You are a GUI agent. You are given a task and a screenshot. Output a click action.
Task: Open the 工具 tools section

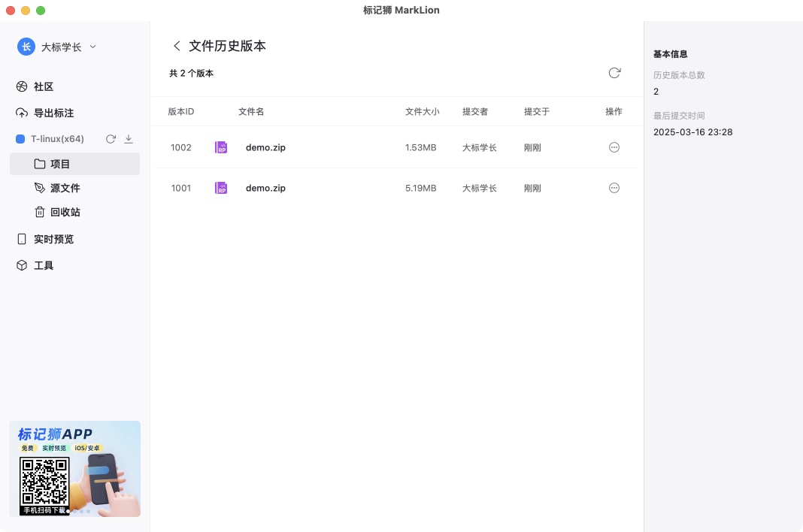[x=43, y=264]
